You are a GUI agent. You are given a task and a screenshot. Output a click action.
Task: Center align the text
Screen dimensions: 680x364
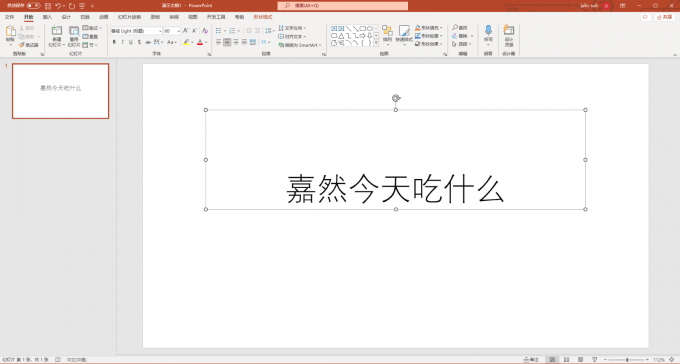[x=227, y=42]
